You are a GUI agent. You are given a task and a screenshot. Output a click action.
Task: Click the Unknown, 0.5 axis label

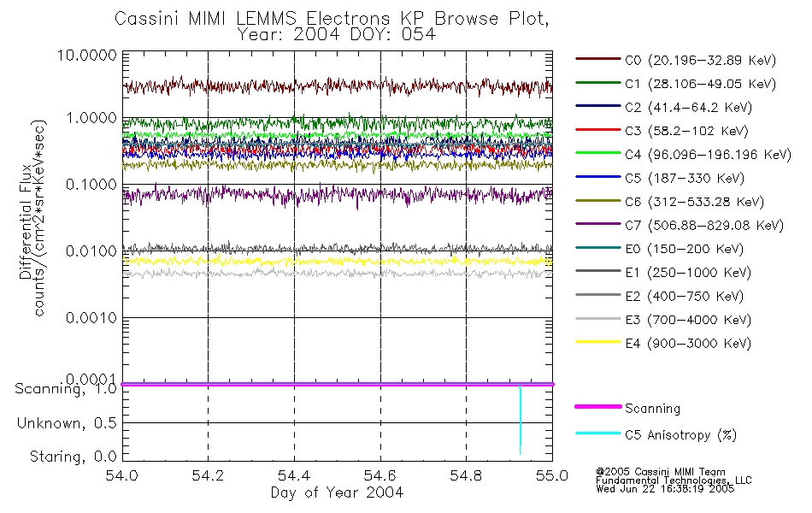point(67,424)
